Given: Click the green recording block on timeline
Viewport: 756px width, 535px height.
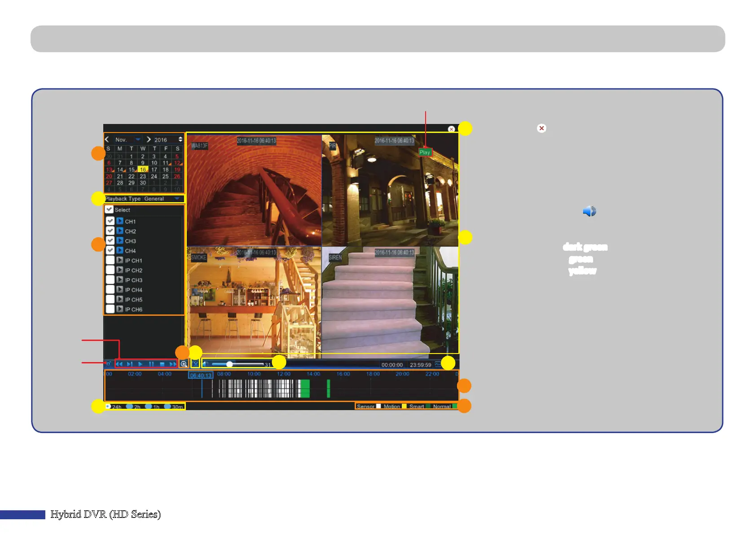Looking at the screenshot, I should (305, 389).
